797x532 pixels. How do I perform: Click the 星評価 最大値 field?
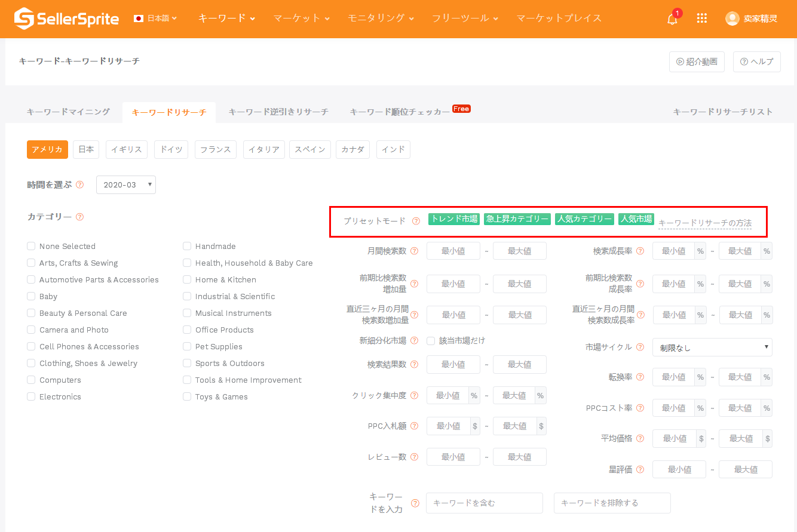click(x=746, y=470)
